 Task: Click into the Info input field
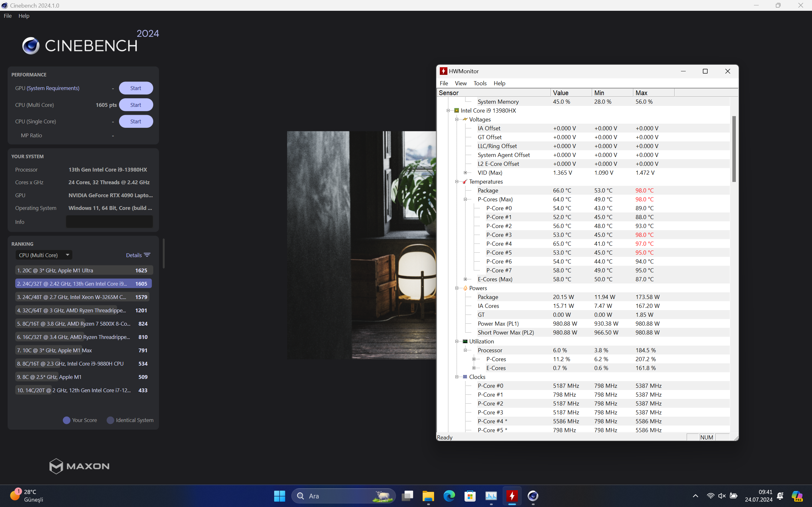point(109,222)
